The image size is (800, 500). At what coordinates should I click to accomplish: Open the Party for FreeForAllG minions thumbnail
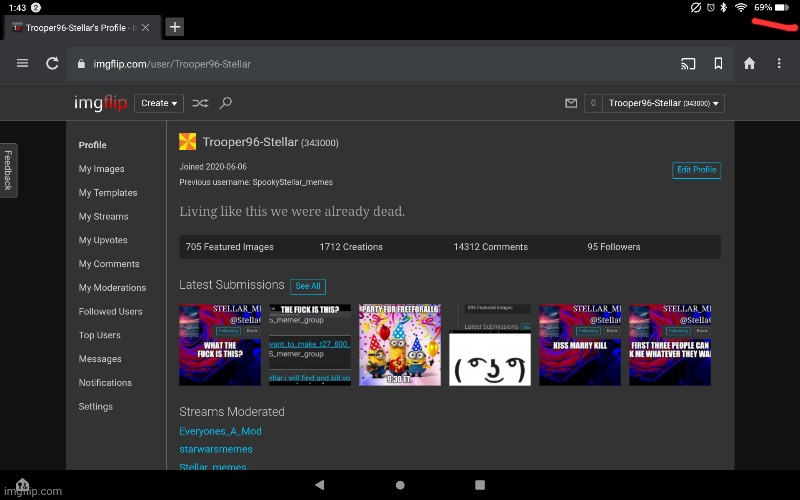pos(400,345)
